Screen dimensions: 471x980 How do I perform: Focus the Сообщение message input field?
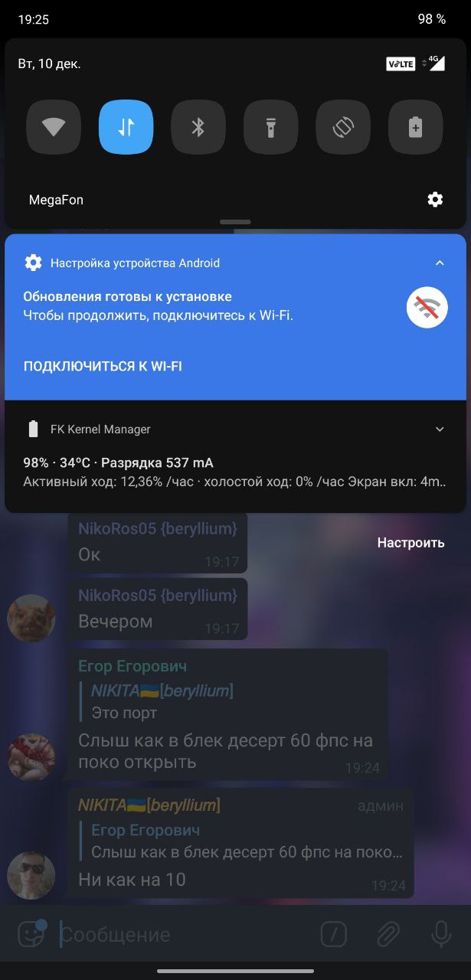pyautogui.click(x=184, y=935)
